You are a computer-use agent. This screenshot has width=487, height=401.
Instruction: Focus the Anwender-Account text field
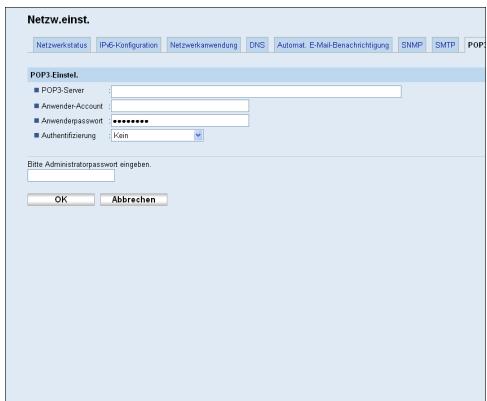180,106
